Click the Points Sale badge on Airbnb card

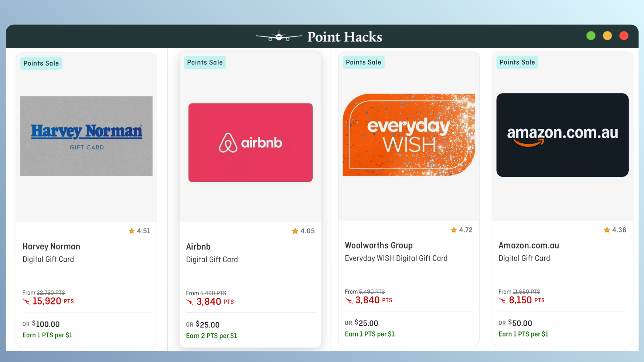click(205, 63)
